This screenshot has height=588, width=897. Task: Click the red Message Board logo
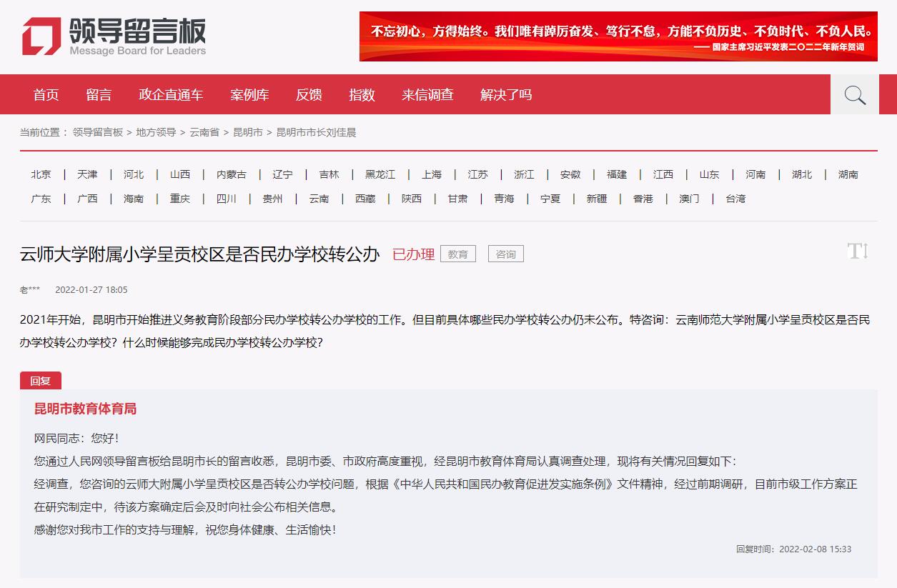pos(41,36)
